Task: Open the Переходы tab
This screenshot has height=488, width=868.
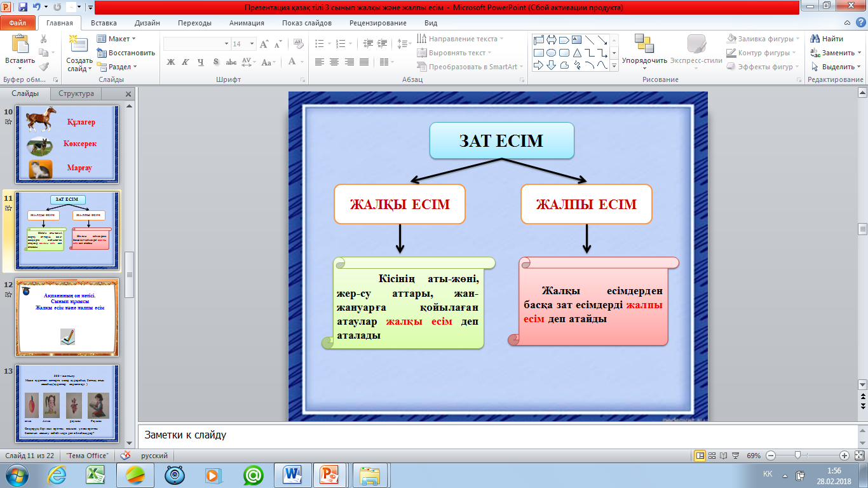Action: click(195, 22)
